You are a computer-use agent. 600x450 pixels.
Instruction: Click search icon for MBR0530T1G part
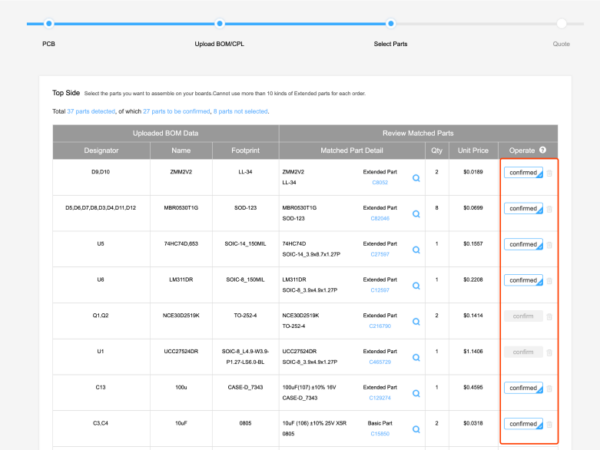[416, 214]
